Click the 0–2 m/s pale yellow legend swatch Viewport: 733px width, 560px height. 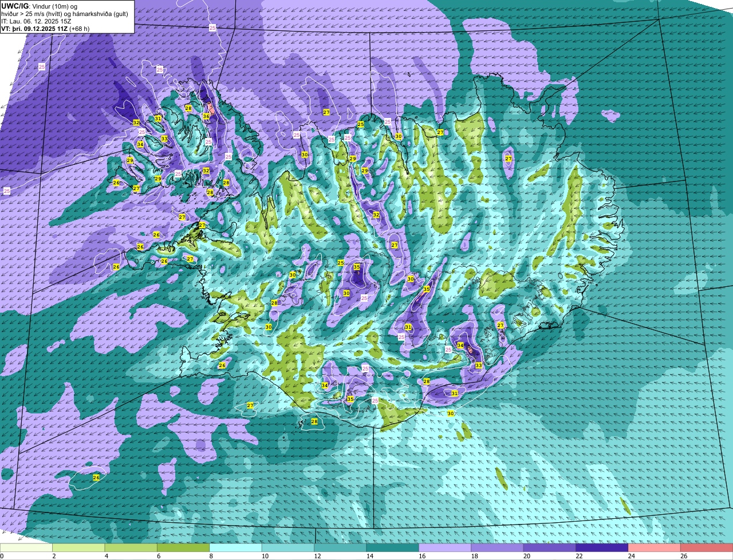[26, 548]
